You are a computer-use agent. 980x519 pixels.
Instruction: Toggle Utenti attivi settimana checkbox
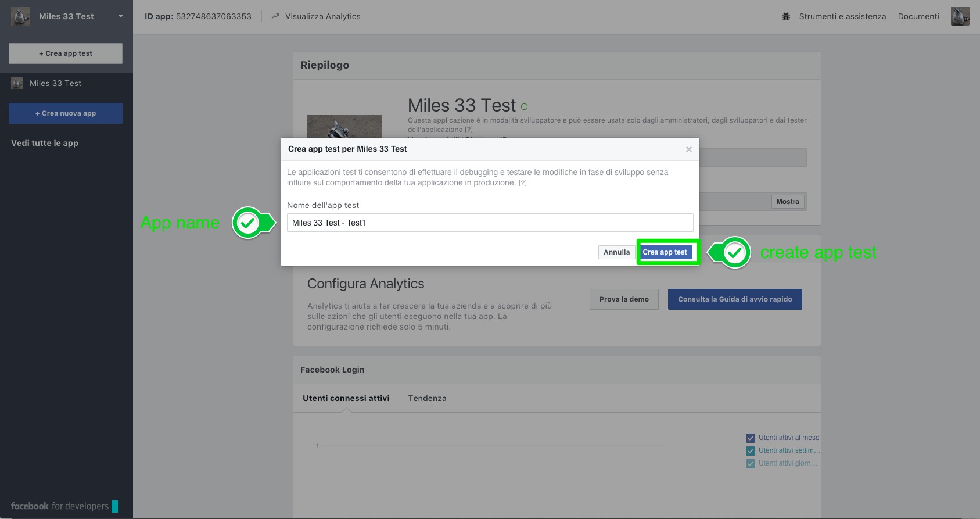click(751, 451)
